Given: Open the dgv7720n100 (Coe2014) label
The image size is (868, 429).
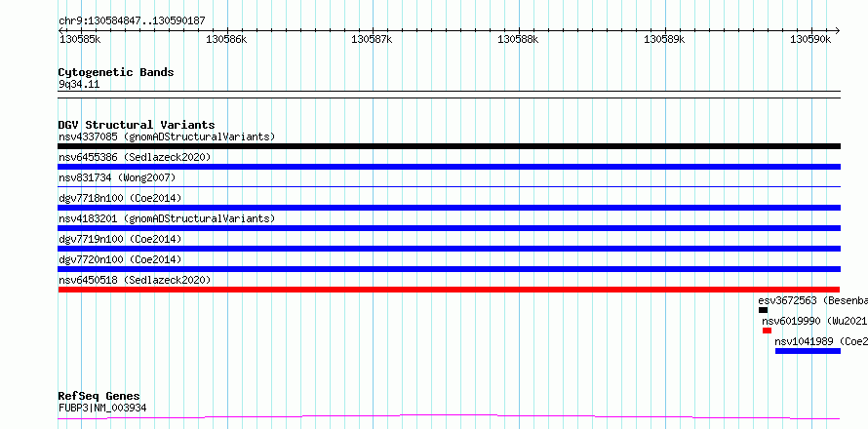Looking at the screenshot, I should click(x=120, y=259).
